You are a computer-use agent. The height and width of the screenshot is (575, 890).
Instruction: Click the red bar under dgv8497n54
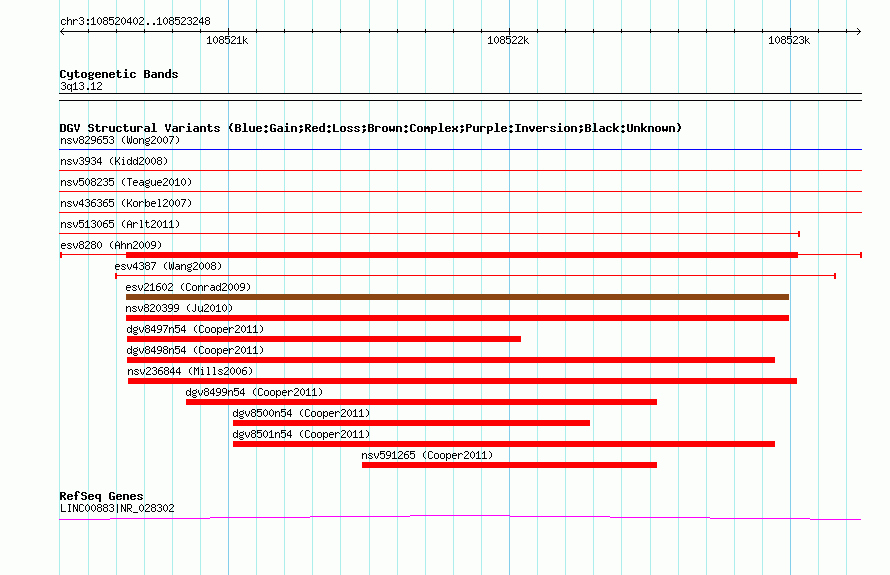324,339
